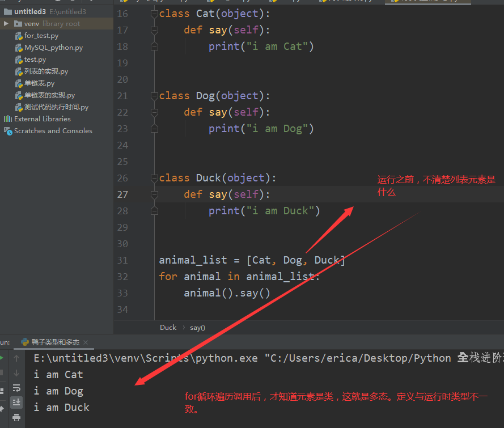Click 'print("i am Duck")' code line
The width and height of the screenshot is (504, 428).
click(x=264, y=211)
